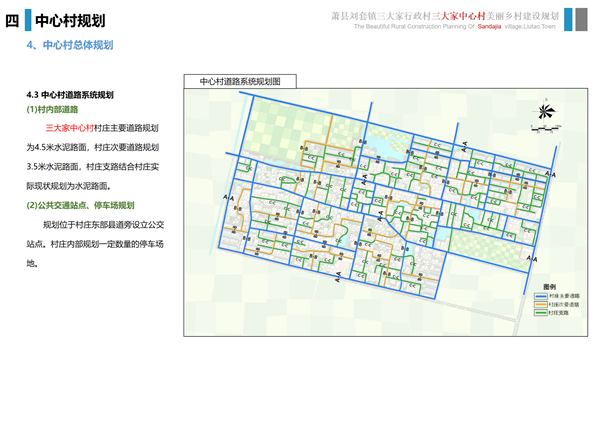Select the 中心村道路系统规划图 map title tab

point(240,81)
